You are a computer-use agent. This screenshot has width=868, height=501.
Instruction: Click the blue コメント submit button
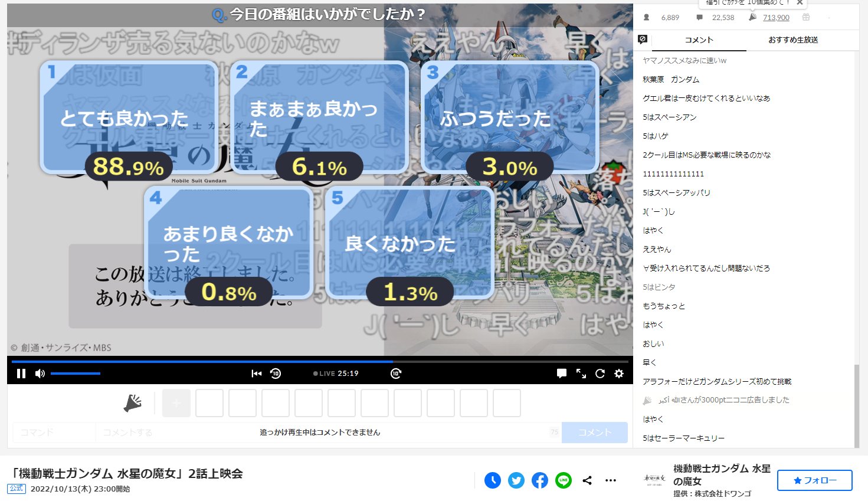(595, 433)
